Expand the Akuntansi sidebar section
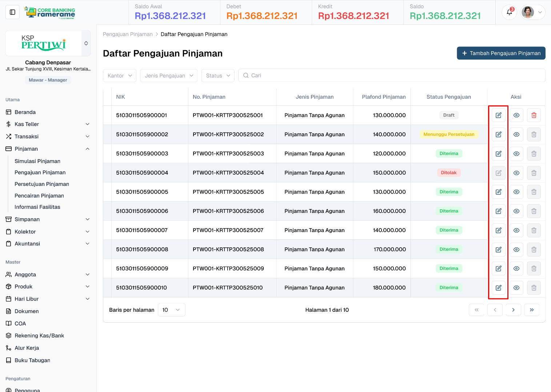Image resolution: width=551 pixels, height=392 pixels. click(27, 243)
